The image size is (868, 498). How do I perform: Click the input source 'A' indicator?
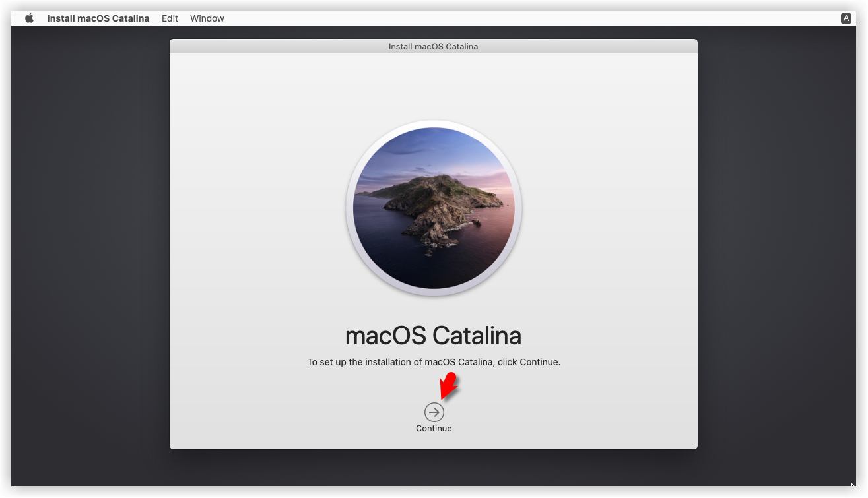[x=846, y=18]
